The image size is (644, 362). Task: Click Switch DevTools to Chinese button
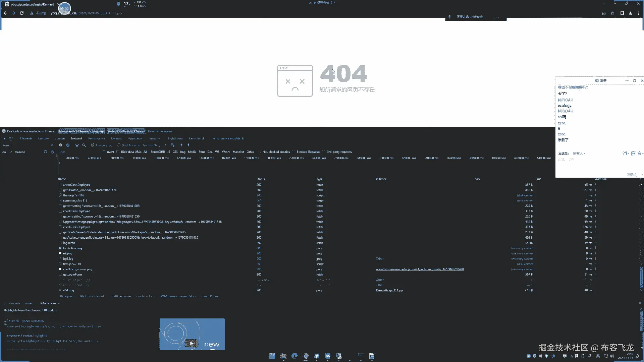click(x=126, y=131)
